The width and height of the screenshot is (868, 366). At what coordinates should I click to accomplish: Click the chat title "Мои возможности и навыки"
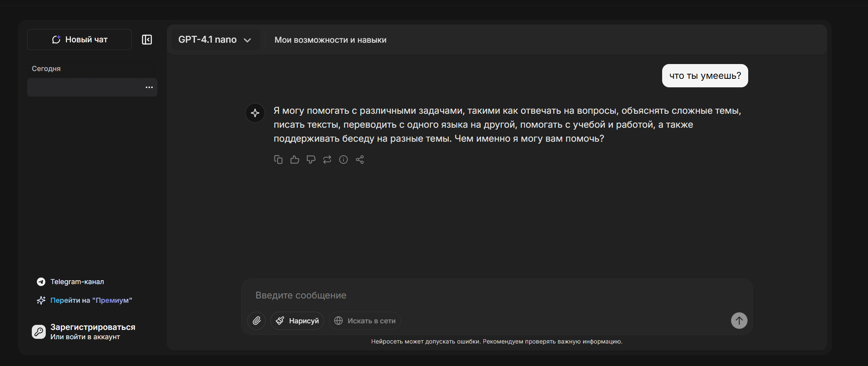330,40
